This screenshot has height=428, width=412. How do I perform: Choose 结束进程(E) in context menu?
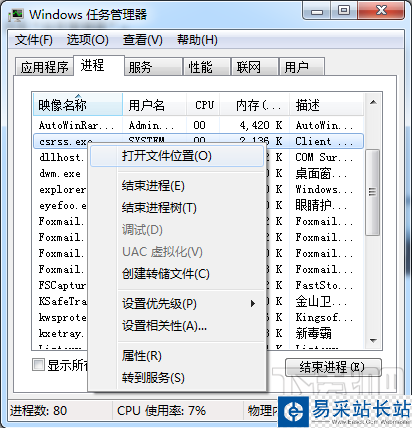pyautogui.click(x=177, y=186)
